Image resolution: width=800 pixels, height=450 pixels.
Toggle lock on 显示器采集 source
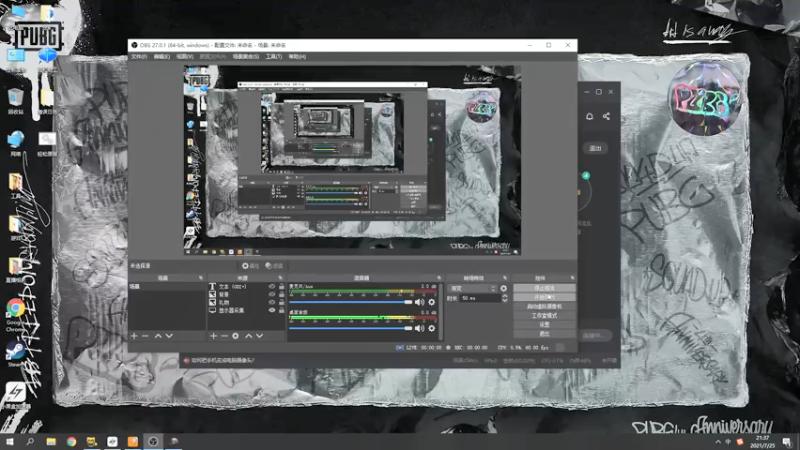coord(282,310)
